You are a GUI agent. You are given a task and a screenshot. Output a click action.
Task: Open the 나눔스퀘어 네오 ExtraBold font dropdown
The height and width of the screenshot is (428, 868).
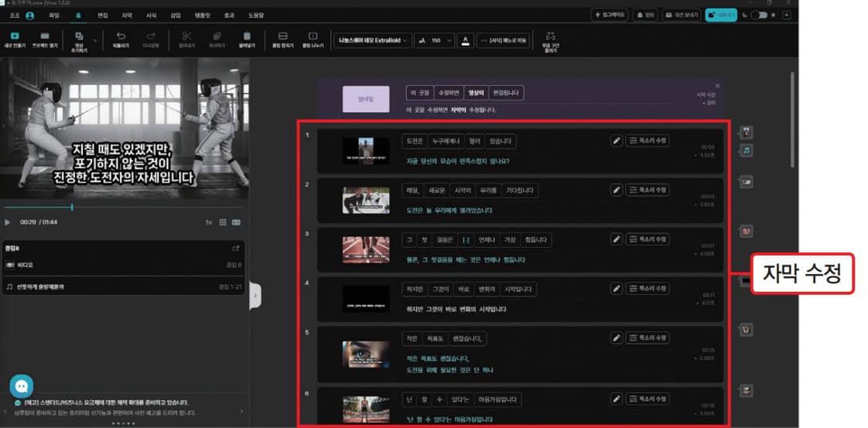(x=373, y=40)
